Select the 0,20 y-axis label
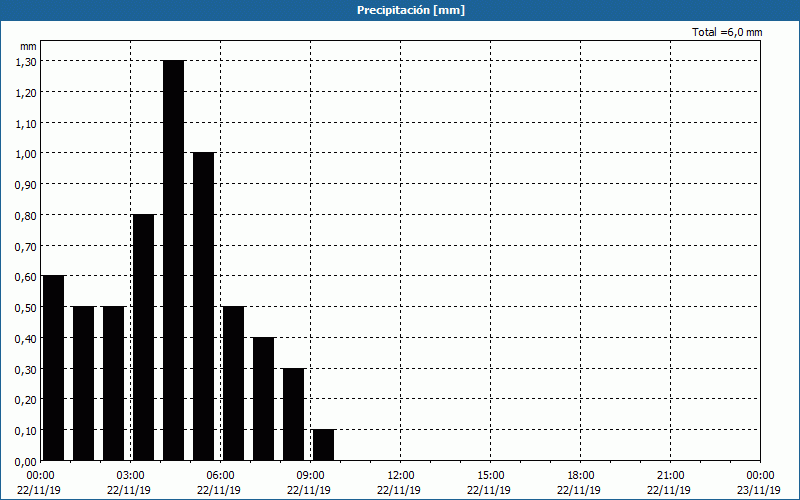 26,400
